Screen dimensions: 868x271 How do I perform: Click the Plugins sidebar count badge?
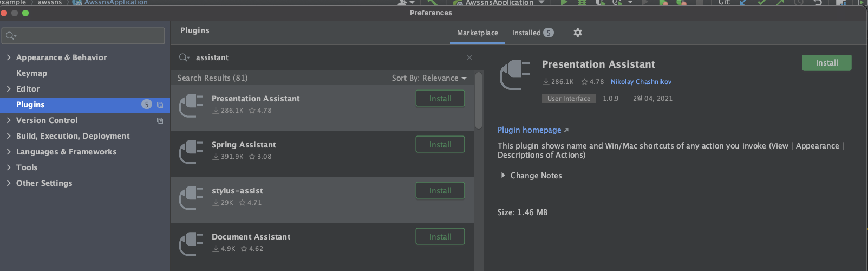coord(147,105)
